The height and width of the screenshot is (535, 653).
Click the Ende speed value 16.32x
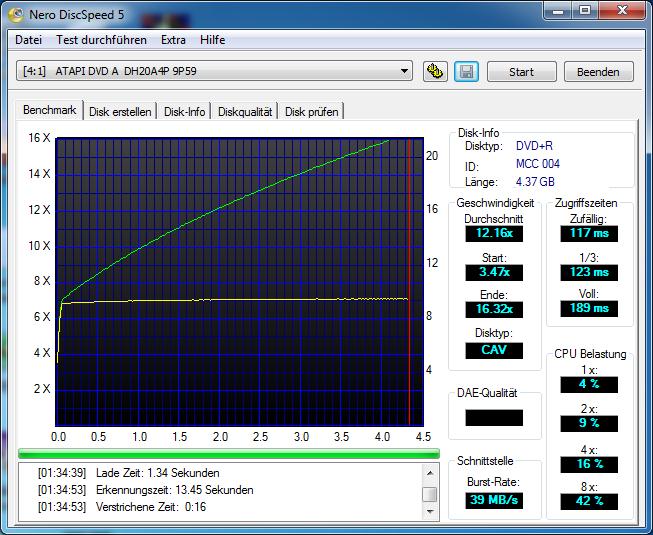tap(494, 309)
